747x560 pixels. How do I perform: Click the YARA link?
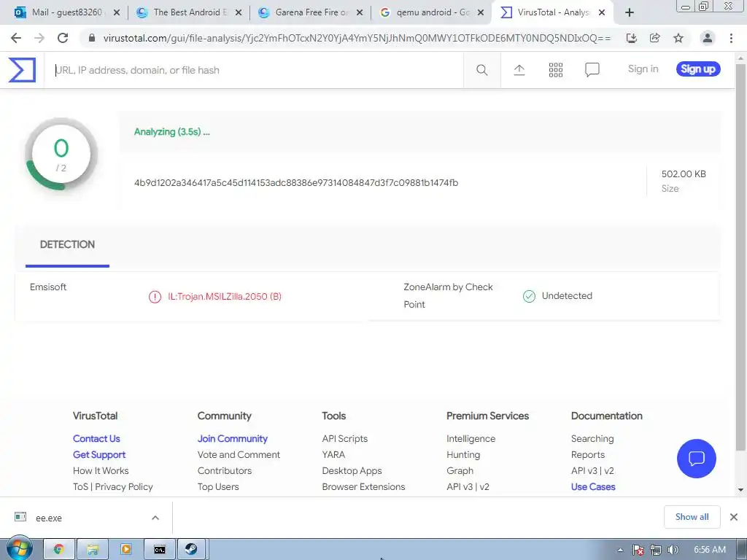click(x=333, y=455)
